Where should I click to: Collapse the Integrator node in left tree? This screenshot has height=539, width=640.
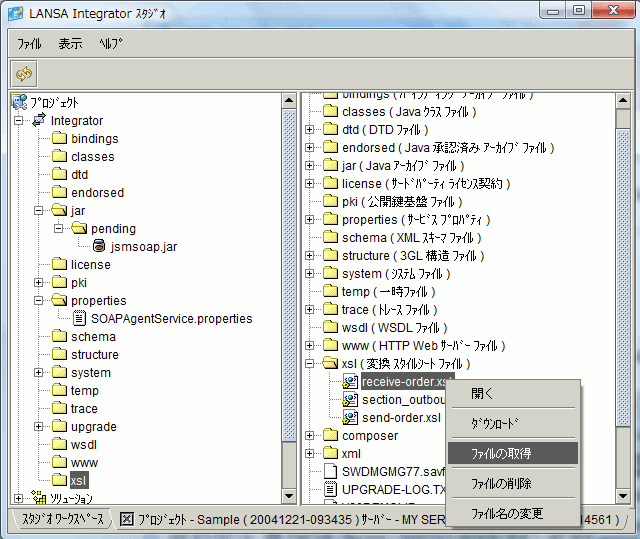click(19, 121)
